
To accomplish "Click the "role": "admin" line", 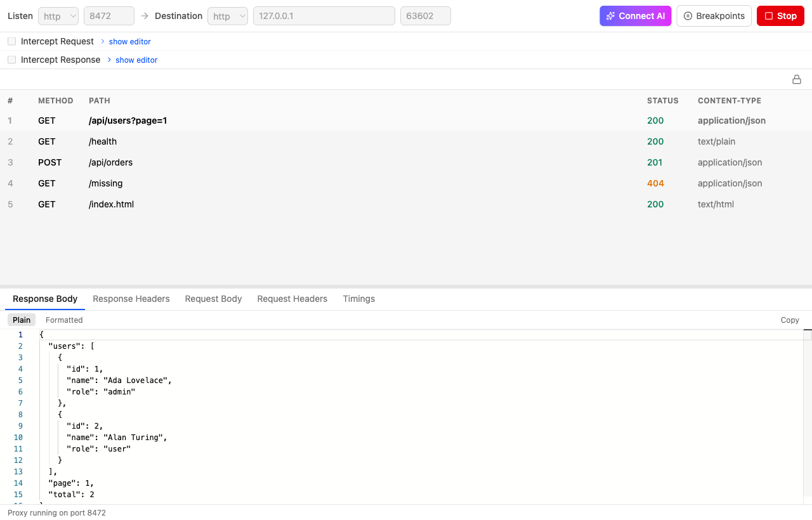I will (x=101, y=392).
